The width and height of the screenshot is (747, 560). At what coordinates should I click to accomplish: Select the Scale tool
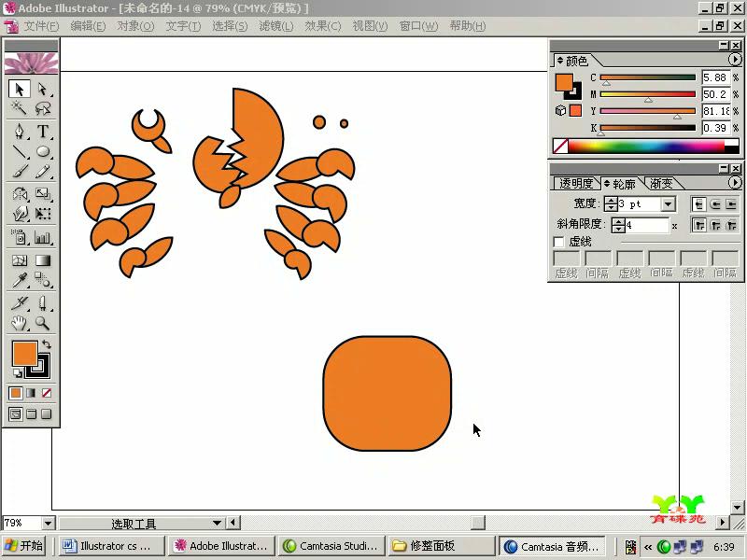[43, 194]
